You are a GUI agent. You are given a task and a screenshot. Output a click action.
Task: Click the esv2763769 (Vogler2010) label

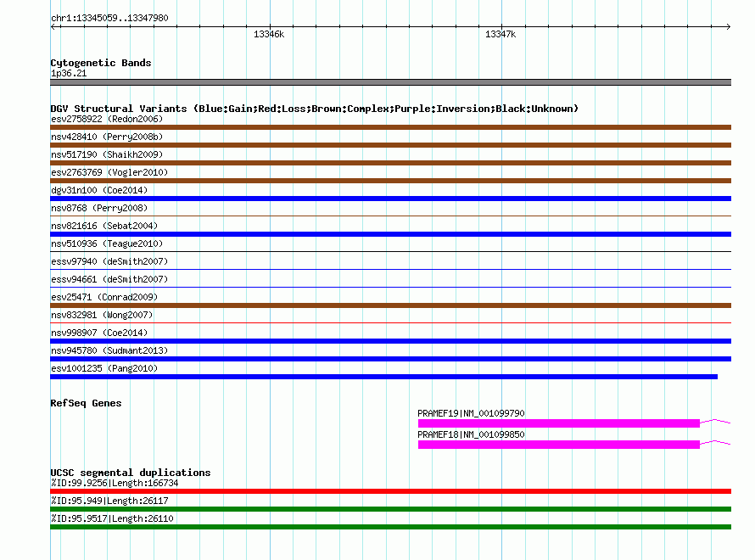coord(109,172)
